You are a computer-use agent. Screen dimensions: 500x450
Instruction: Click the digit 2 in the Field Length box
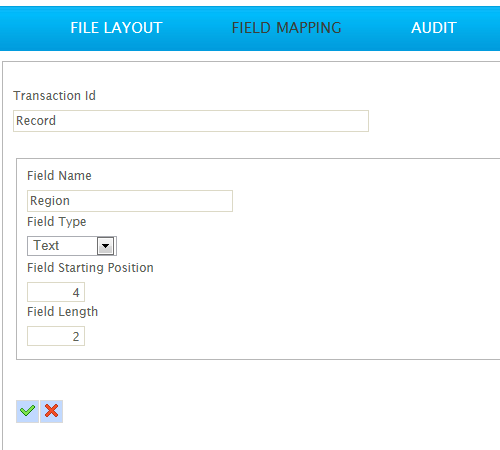click(x=76, y=337)
